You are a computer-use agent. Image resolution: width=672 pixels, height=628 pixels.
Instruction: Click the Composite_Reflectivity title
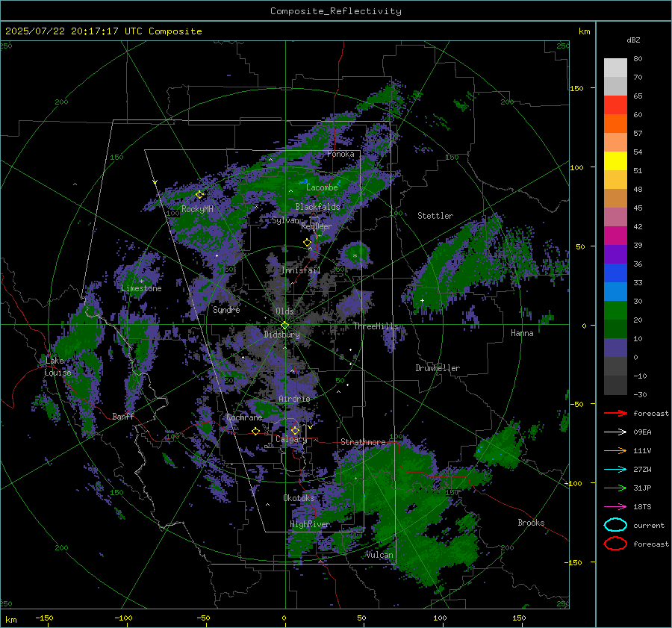click(x=335, y=11)
